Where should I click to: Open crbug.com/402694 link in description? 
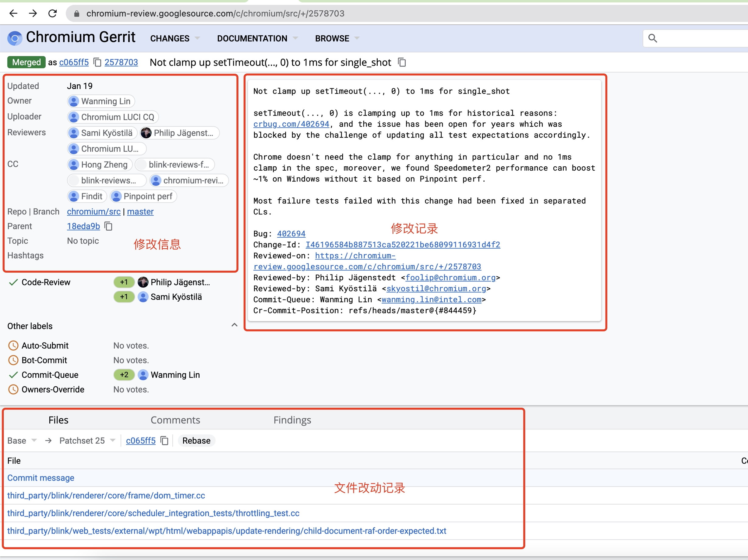tap(291, 124)
